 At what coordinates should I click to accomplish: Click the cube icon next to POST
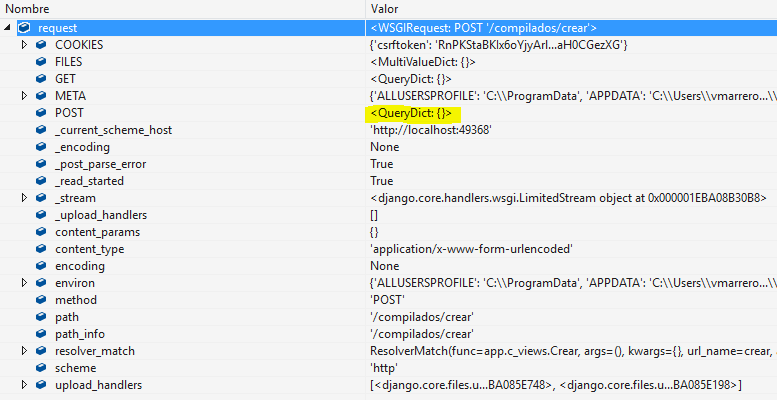coord(41,113)
